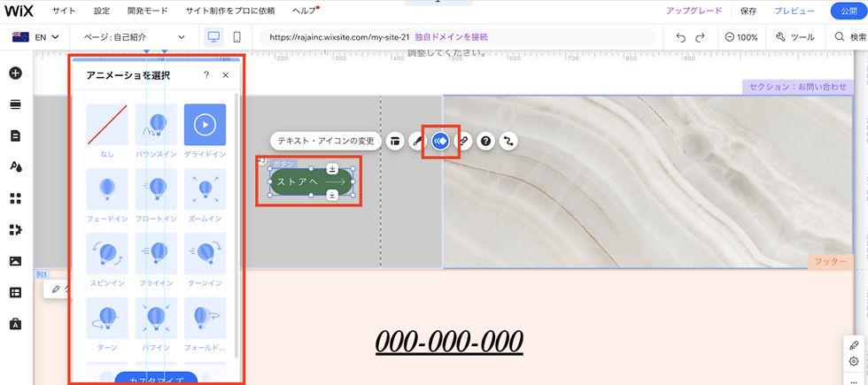Open the layout icon in button toolbar
868x385 pixels.
coord(395,141)
